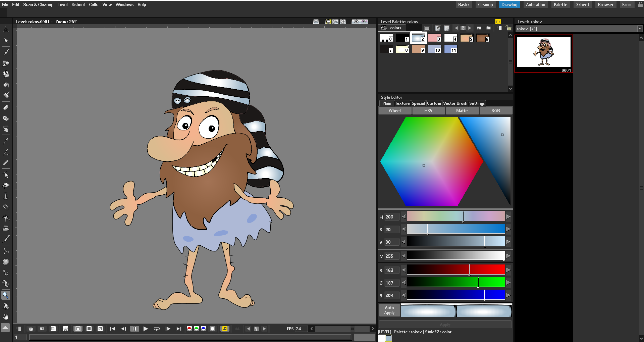644x342 pixels.
Task: Open the rokov level dropdown
Action: 639,29
